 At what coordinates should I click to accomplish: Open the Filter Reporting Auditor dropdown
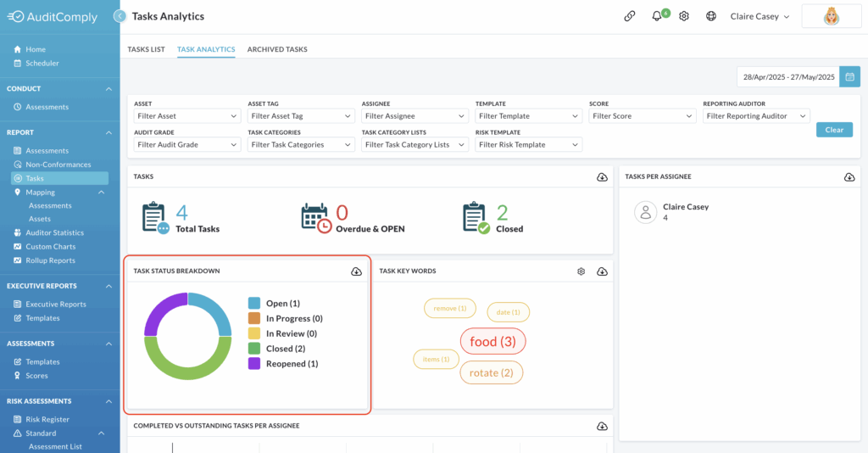tap(756, 115)
